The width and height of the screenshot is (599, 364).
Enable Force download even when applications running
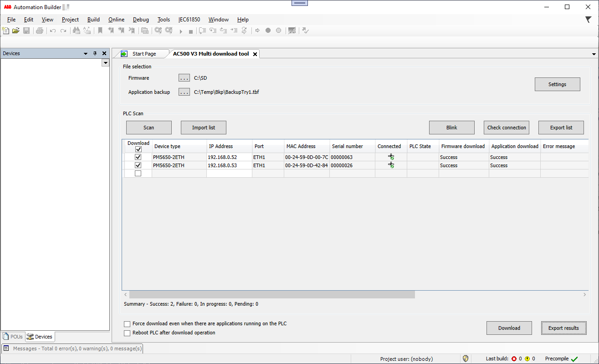click(x=127, y=324)
